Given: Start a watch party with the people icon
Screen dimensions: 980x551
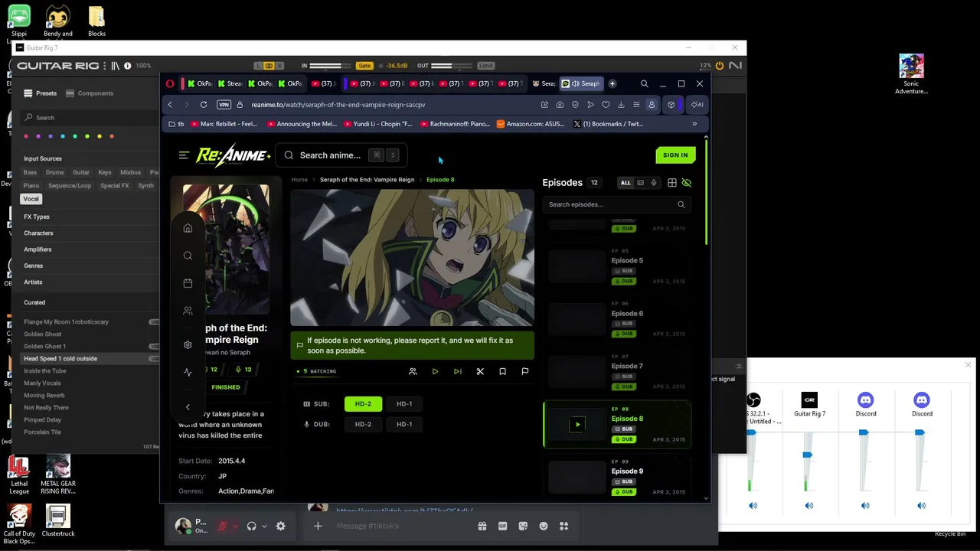Looking at the screenshot, I should pos(413,371).
